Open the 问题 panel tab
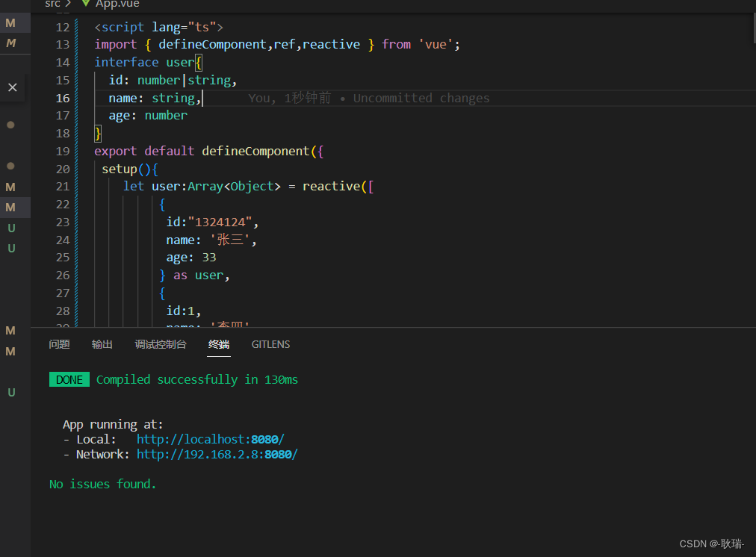 pyautogui.click(x=59, y=344)
